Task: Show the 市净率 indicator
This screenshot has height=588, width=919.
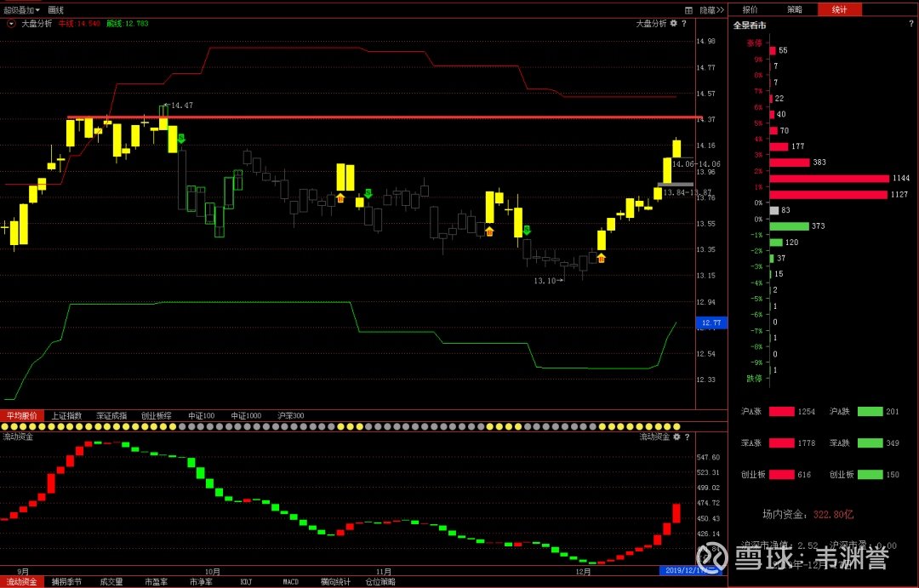Action: [201, 581]
